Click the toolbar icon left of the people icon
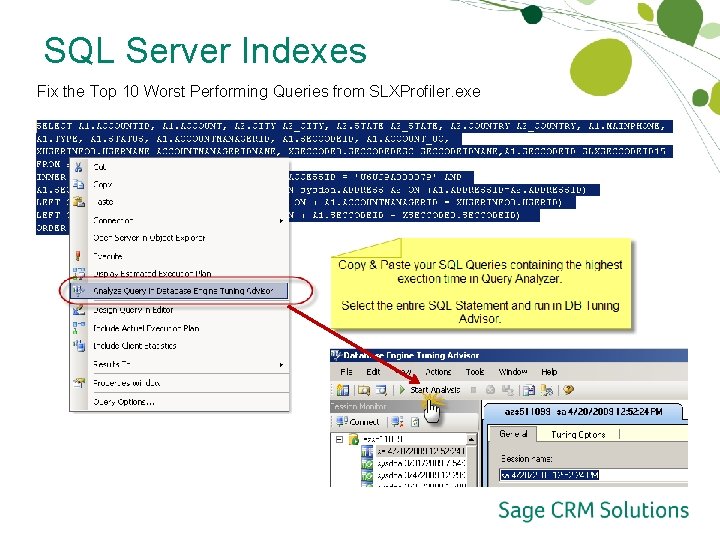720x540 pixels. tap(529, 390)
